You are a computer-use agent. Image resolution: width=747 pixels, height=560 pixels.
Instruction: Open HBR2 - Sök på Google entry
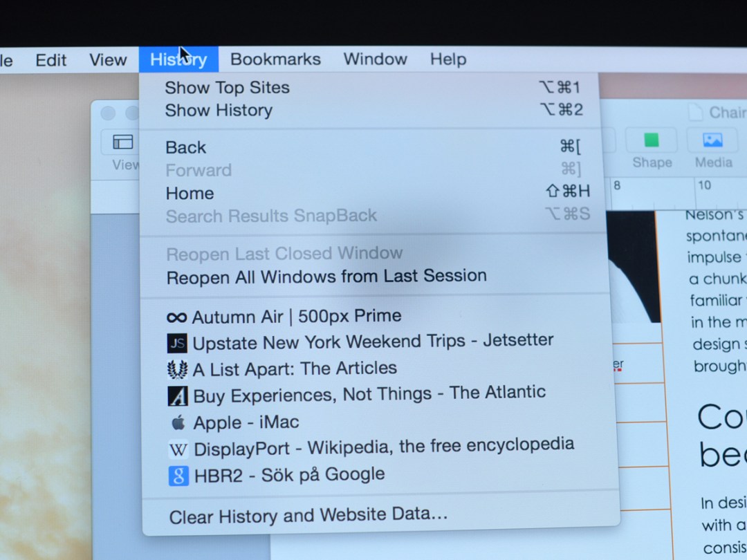[x=380, y=475]
